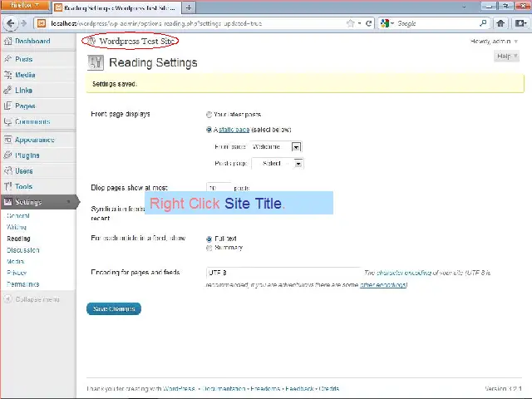Open the Posts page dropdown
Screen dimensions: 532x399
click(277, 164)
